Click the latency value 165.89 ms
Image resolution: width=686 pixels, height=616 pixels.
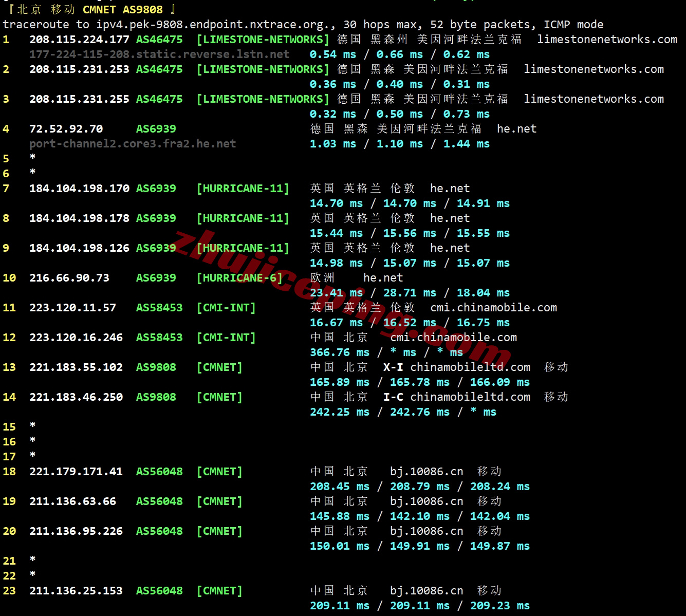point(340,382)
